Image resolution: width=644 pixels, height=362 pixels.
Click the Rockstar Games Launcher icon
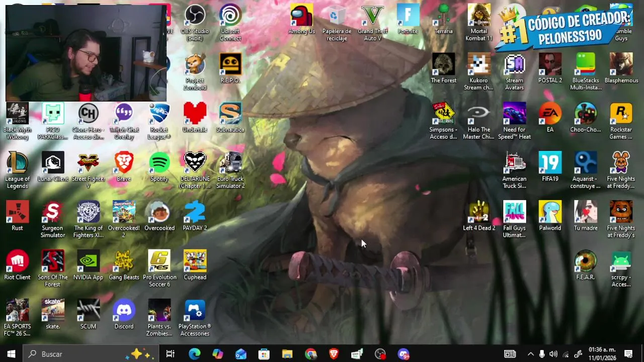click(621, 121)
